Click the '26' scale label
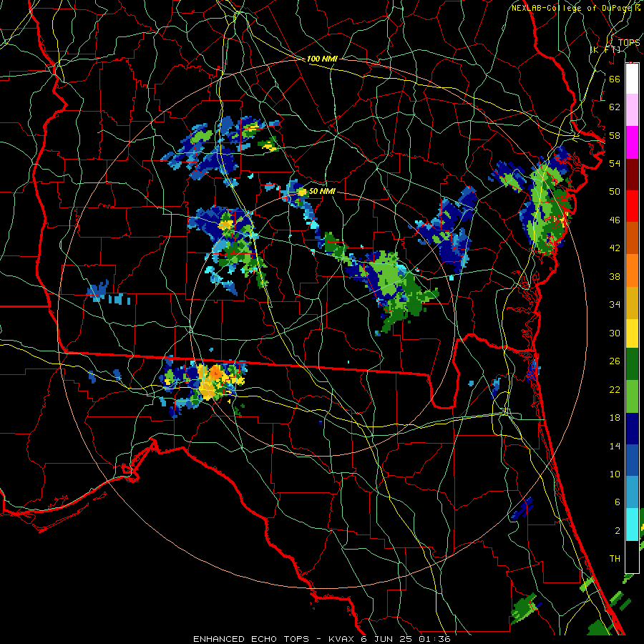Image resolution: width=644 pixels, height=644 pixels. tap(615, 361)
